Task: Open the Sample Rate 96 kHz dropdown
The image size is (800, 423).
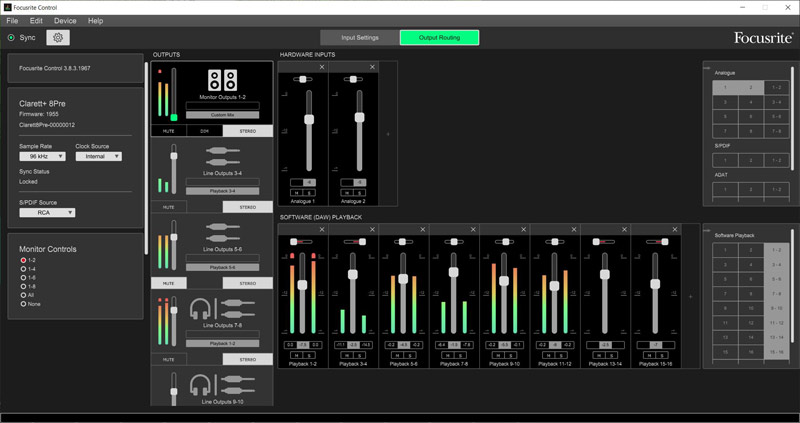Action: point(43,156)
